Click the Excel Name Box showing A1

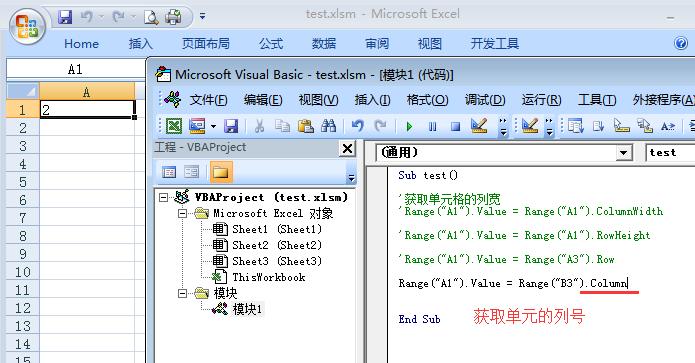(x=75, y=69)
